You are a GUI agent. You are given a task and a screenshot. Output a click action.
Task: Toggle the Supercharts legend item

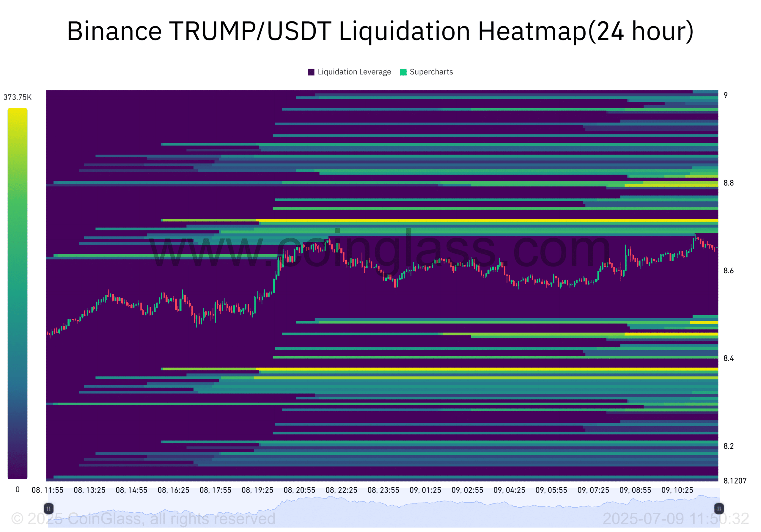(x=431, y=72)
